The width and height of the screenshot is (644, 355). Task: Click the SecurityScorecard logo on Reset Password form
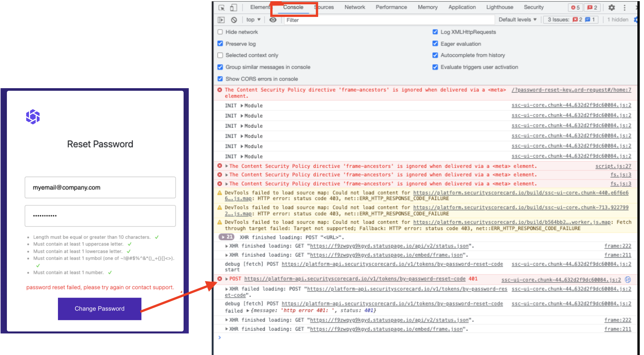click(33, 117)
